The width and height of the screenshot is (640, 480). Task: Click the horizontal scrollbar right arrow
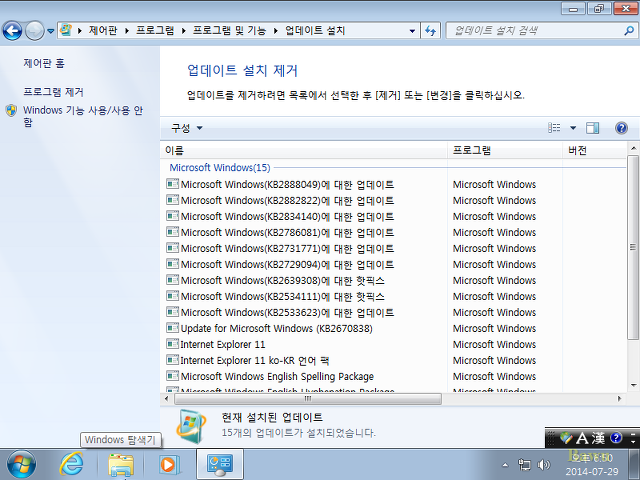[x=619, y=399]
